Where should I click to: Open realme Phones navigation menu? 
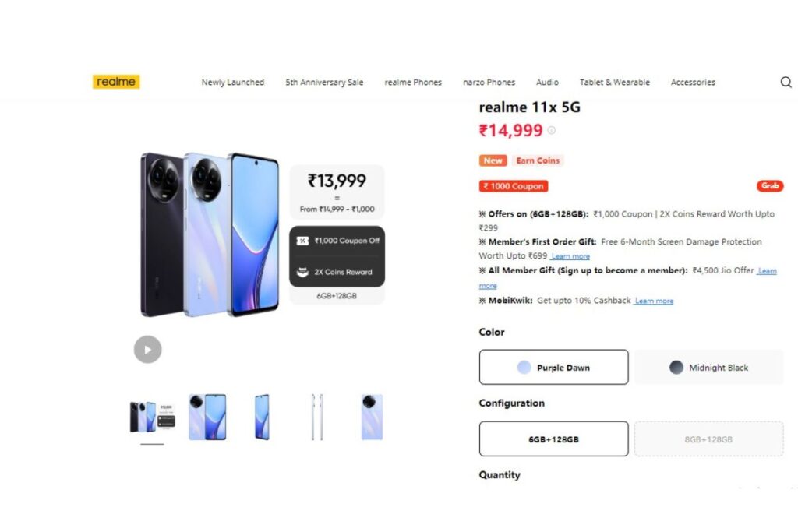[x=413, y=83]
